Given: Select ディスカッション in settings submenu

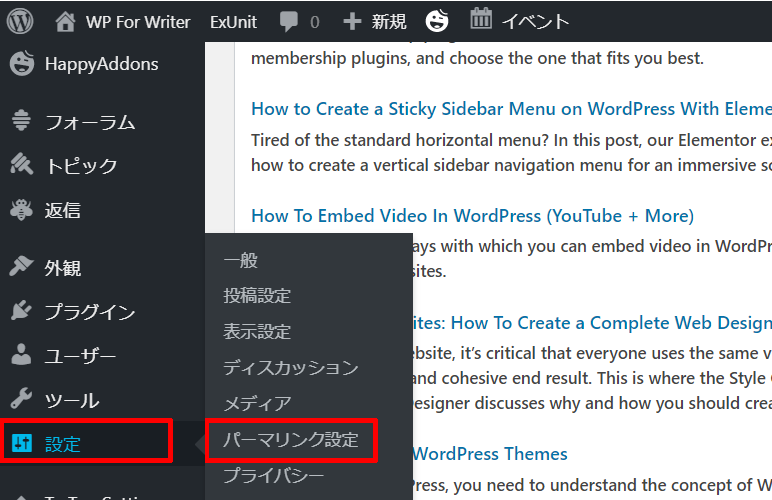Looking at the screenshot, I should pos(290,367).
